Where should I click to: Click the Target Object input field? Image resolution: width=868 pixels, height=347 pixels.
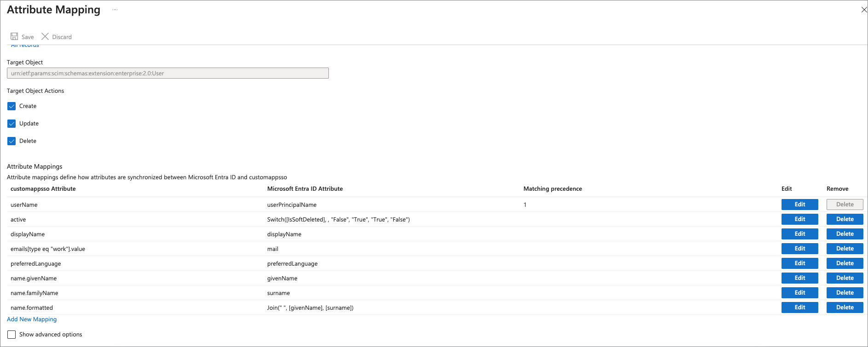point(167,73)
